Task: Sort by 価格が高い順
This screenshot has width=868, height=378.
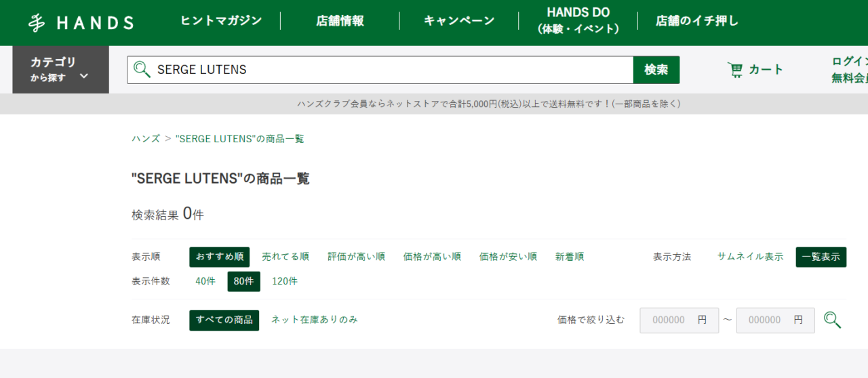Action: (x=432, y=257)
